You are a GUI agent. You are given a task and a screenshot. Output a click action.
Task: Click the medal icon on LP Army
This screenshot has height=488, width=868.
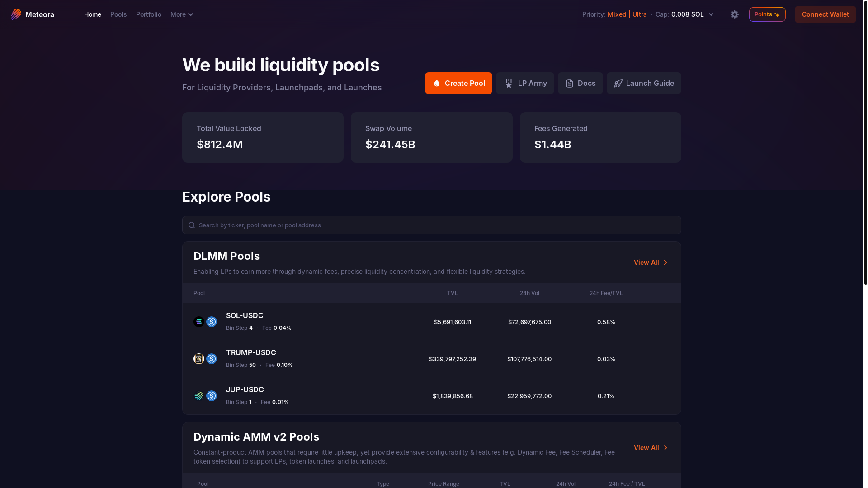[509, 83]
